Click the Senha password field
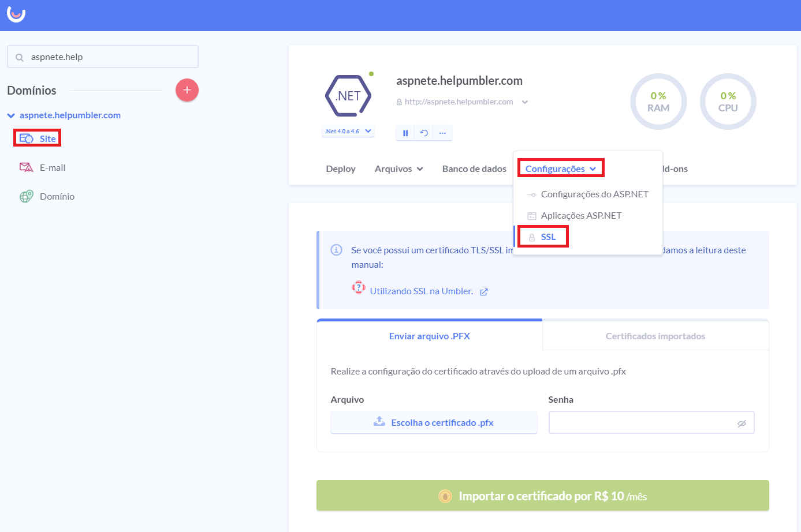This screenshot has width=801, height=532. pos(641,422)
